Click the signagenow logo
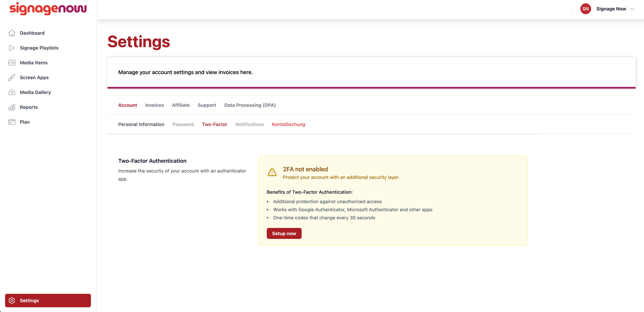The height and width of the screenshot is (312, 644). [48, 8]
